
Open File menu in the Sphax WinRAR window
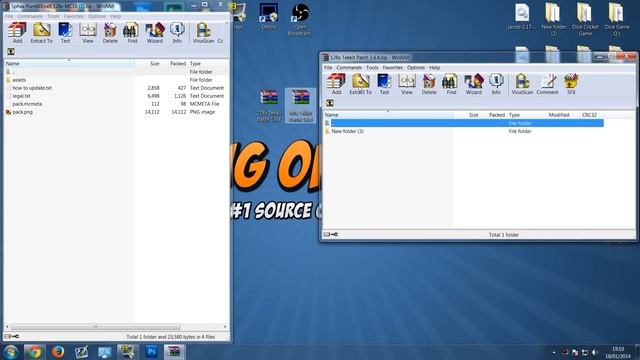point(9,16)
